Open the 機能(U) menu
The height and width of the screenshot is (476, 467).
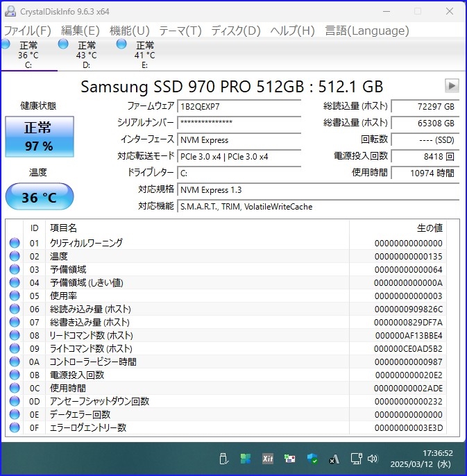click(x=130, y=31)
